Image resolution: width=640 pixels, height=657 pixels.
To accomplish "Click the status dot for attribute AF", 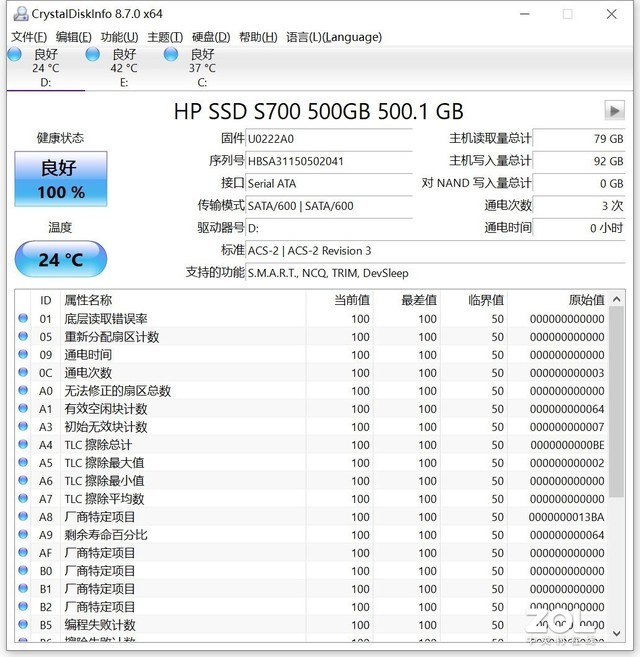I will [x=23, y=553].
